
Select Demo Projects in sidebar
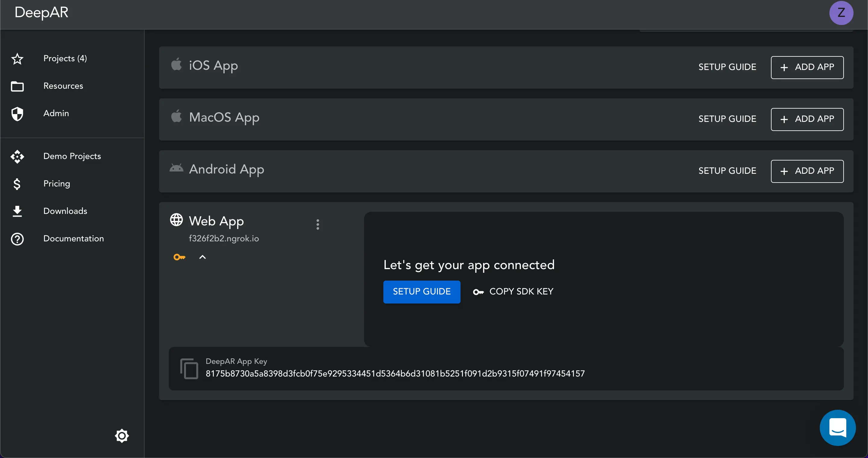[x=72, y=157]
